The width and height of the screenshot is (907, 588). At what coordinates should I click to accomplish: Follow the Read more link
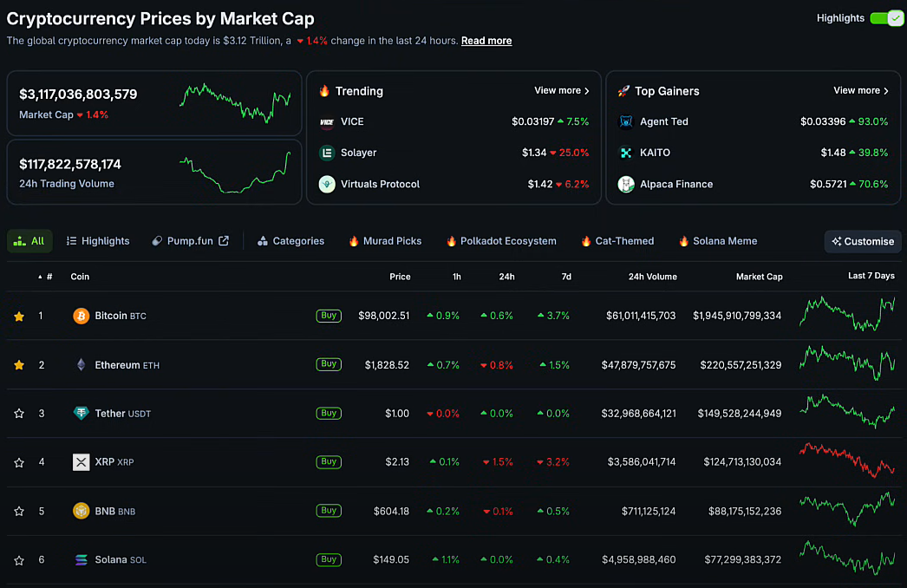coord(486,41)
